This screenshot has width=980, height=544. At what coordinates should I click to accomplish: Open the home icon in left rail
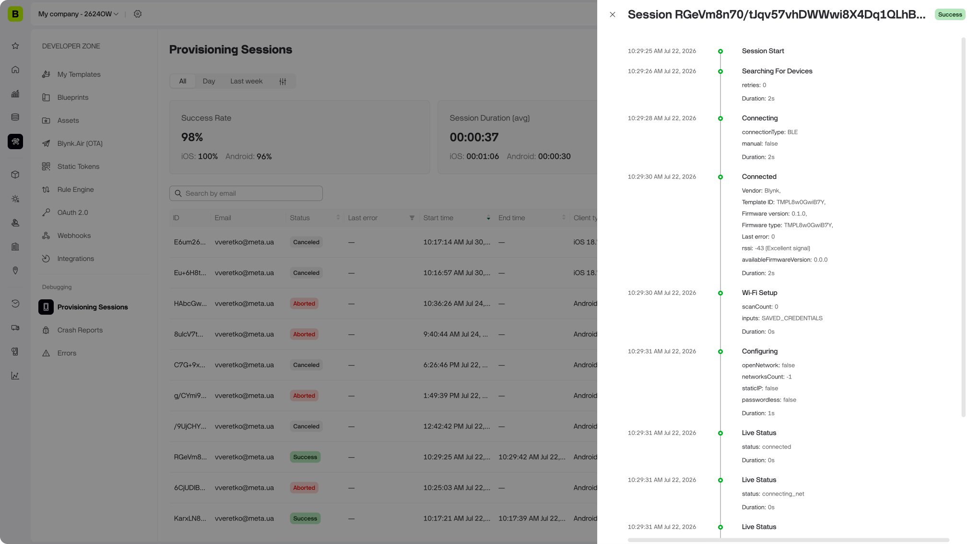15,70
